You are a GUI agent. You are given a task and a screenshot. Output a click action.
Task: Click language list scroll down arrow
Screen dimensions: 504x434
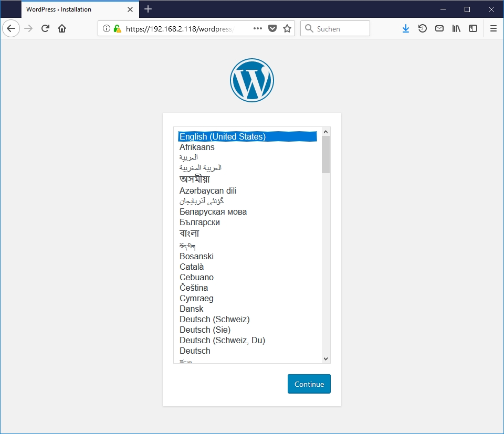coord(325,359)
